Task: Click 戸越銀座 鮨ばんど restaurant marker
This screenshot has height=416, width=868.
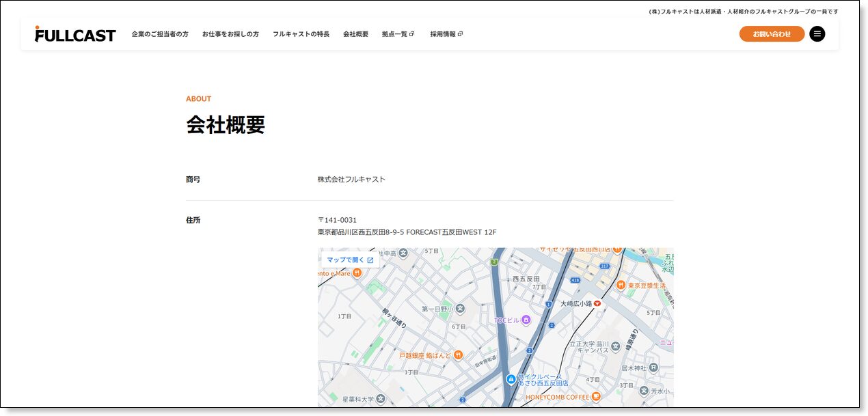Action: coord(458,355)
